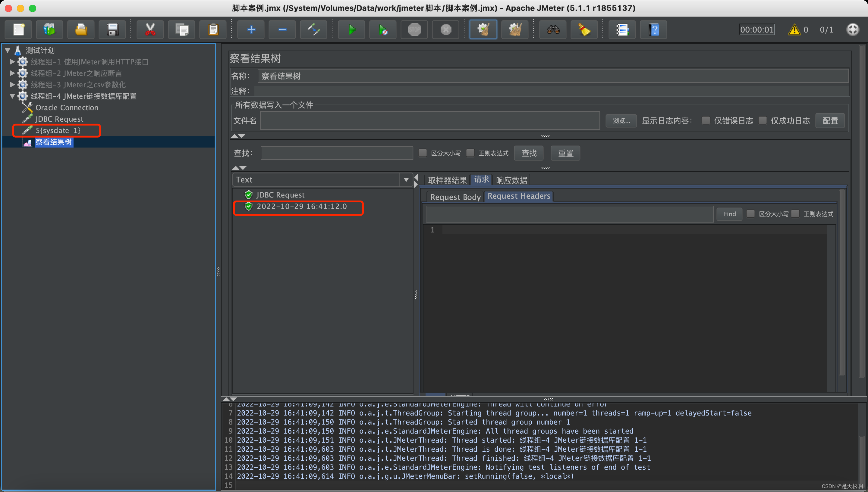Click the Search binoculars icon

[553, 30]
